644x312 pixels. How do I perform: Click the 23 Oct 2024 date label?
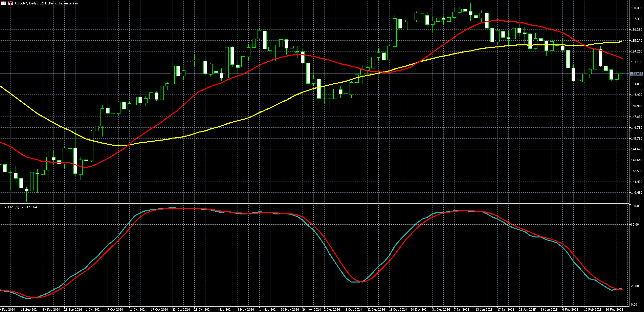(181, 310)
